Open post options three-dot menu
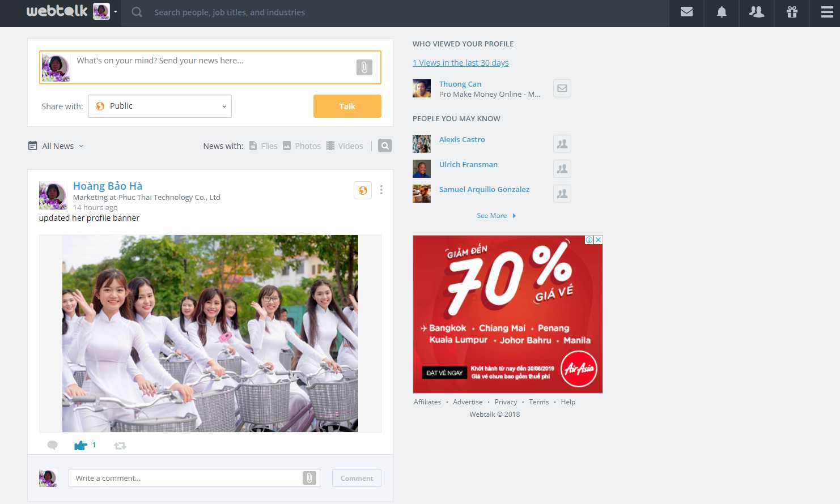 381,190
